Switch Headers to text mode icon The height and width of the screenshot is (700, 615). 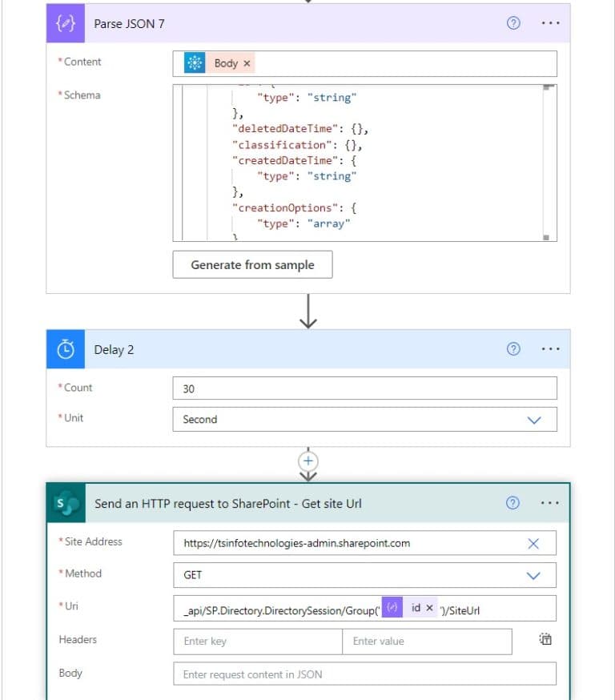click(x=545, y=639)
